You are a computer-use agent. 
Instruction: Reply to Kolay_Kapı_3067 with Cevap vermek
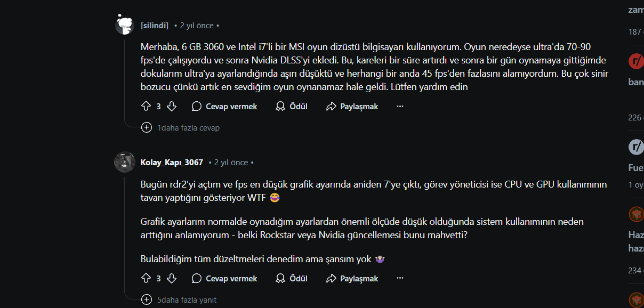(x=224, y=278)
